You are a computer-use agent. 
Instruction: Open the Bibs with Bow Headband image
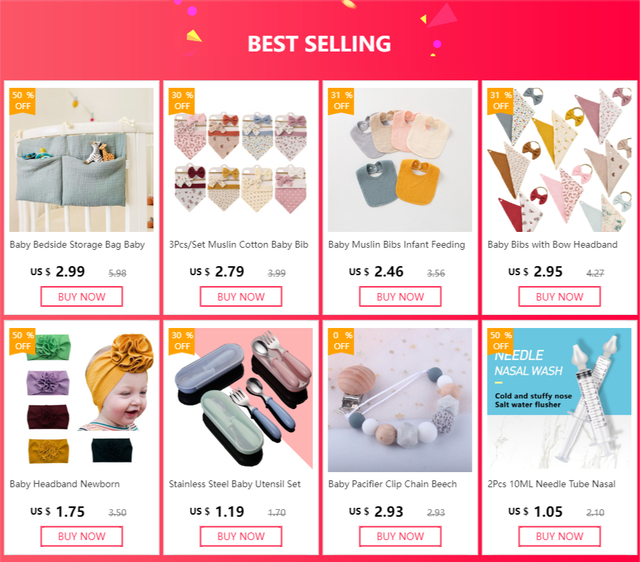click(559, 160)
